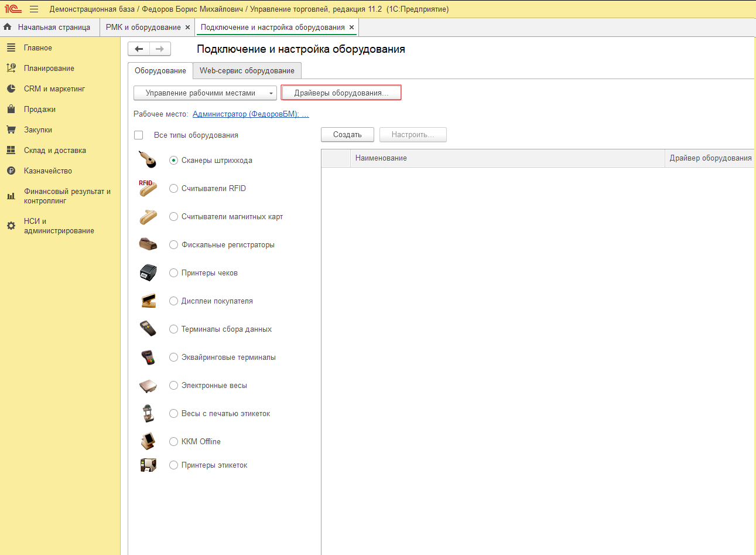Click the RFID reader icon
Screen dimensions: 756x555
pos(148,188)
